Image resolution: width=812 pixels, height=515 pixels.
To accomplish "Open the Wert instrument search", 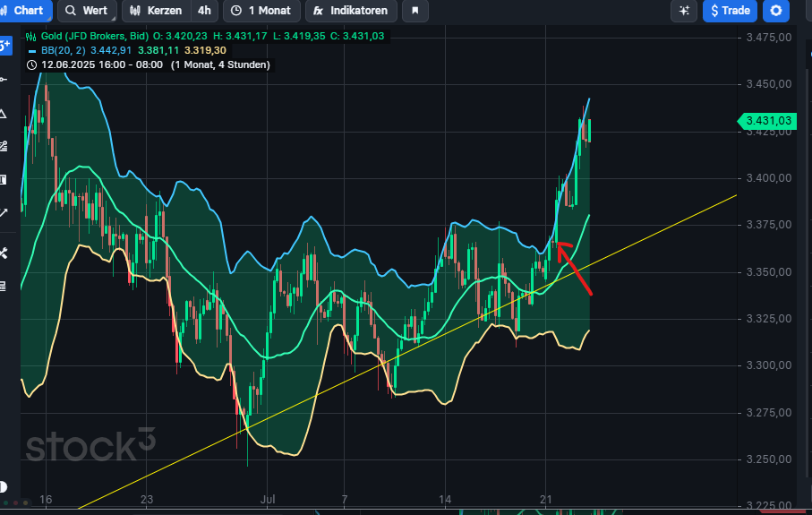I will pos(87,11).
